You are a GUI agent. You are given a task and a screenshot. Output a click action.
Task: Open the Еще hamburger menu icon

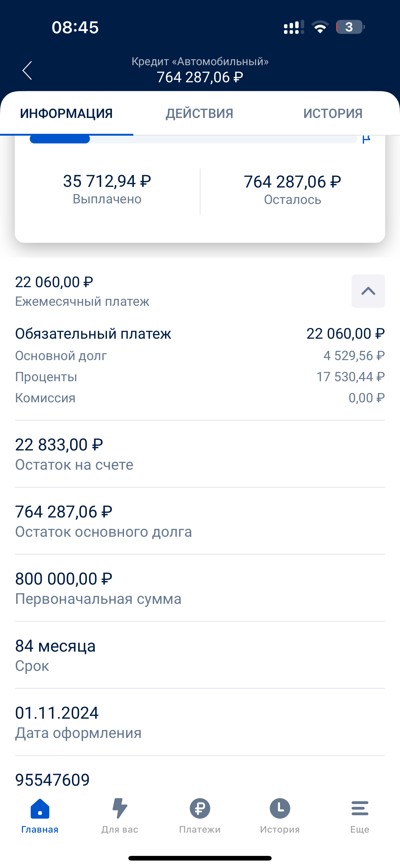point(360,809)
